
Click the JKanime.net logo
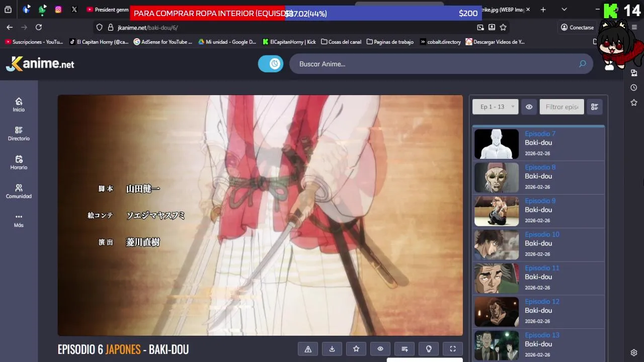(40, 64)
